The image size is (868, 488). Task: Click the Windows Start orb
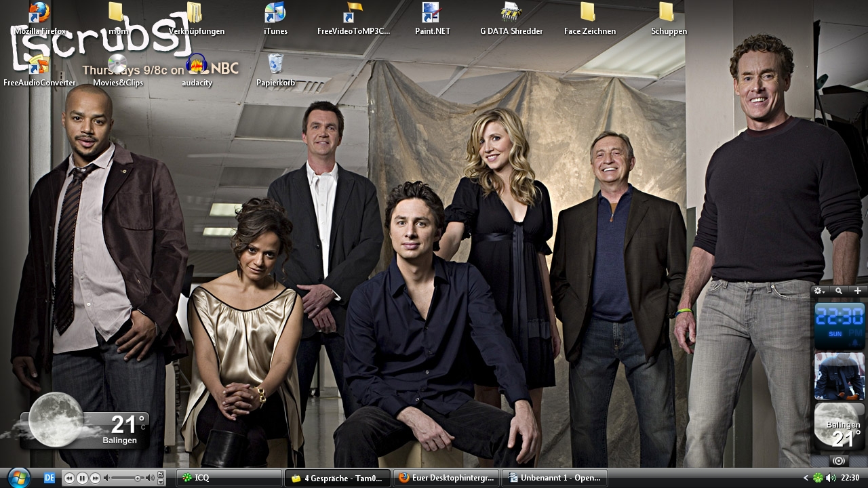(18, 477)
